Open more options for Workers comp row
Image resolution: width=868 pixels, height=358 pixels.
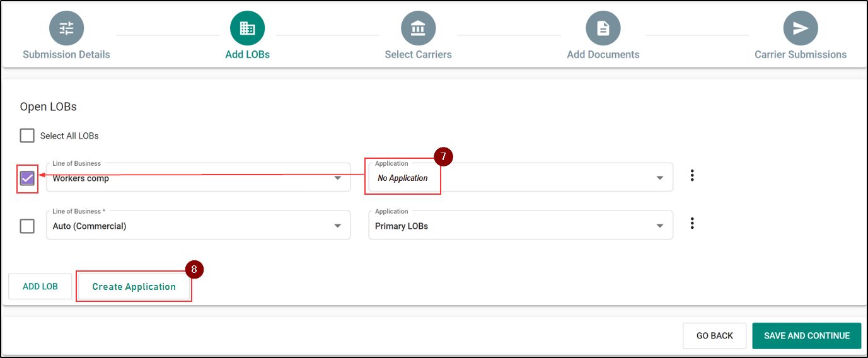[x=692, y=176]
